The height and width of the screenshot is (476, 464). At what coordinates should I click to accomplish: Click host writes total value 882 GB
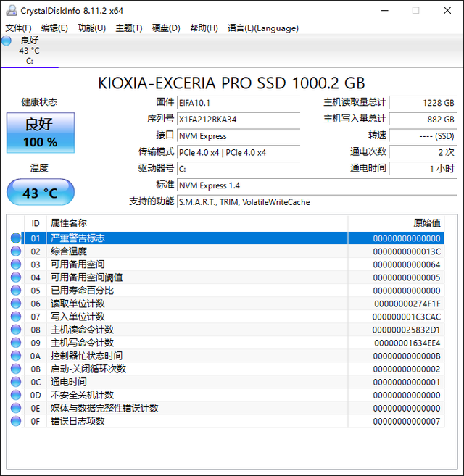point(423,119)
